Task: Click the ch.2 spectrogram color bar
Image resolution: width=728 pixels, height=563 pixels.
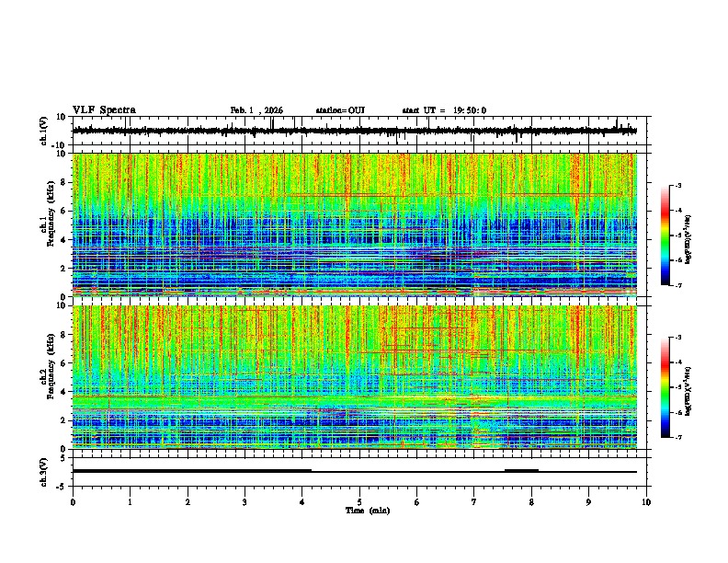Action: [x=665, y=387]
